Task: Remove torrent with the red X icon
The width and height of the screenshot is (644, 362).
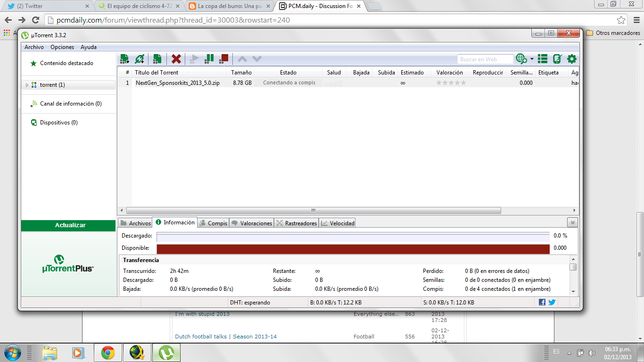Action: (176, 59)
